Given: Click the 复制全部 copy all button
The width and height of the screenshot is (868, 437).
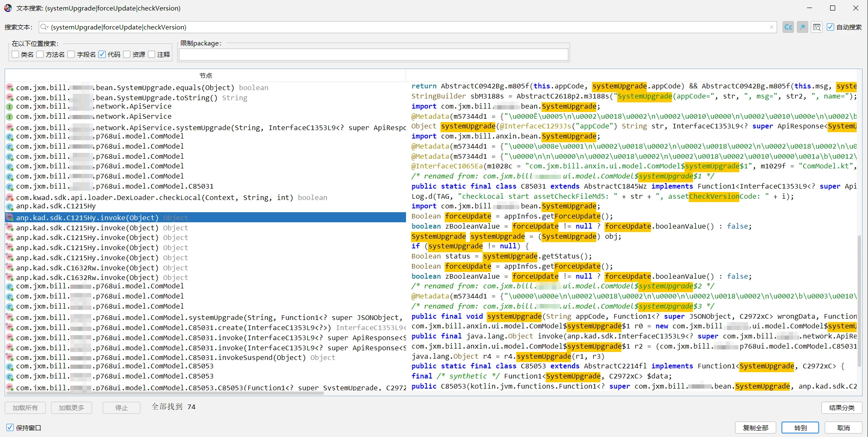Looking at the screenshot, I should pyautogui.click(x=756, y=428).
